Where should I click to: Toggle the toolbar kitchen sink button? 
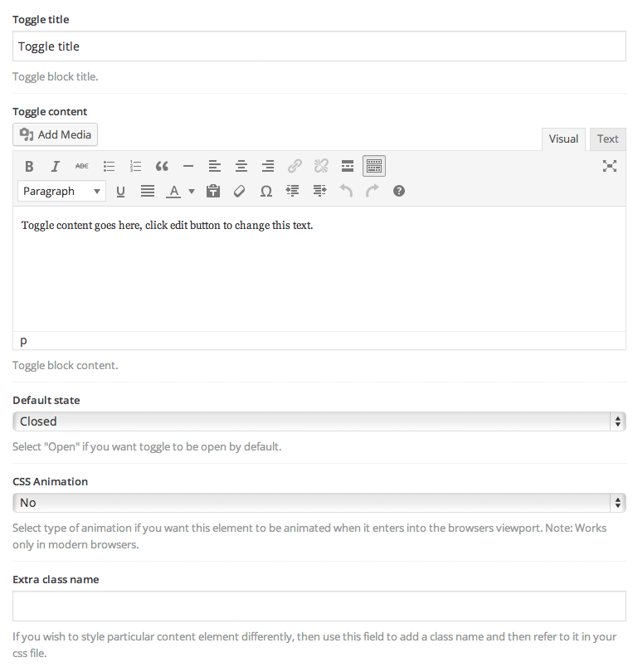374,166
